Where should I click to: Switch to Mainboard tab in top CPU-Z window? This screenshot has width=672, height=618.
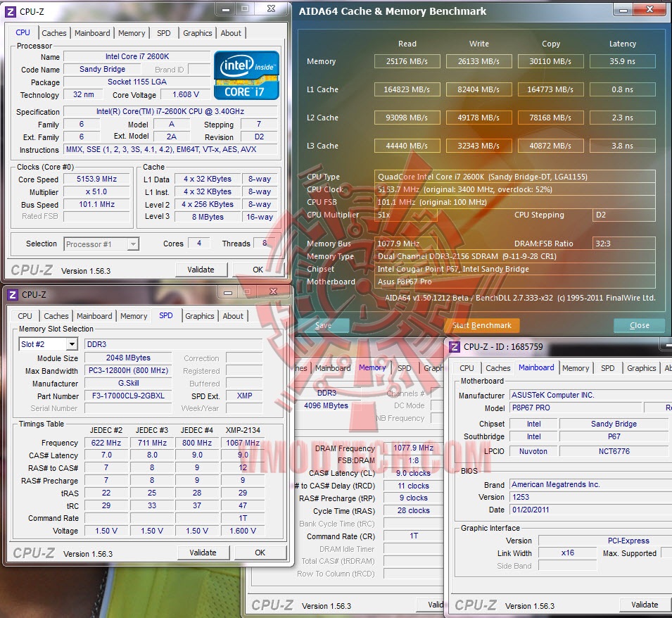tap(92, 33)
